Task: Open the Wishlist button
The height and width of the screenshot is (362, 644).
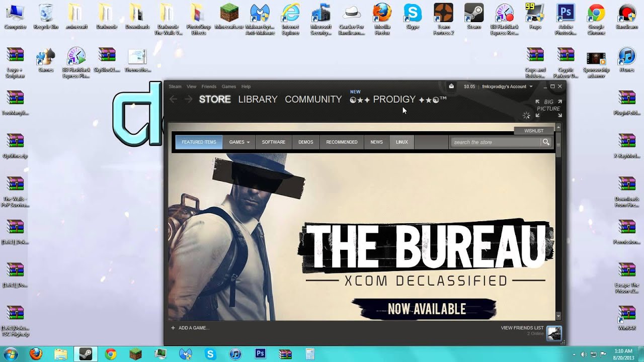Action: [534, 131]
